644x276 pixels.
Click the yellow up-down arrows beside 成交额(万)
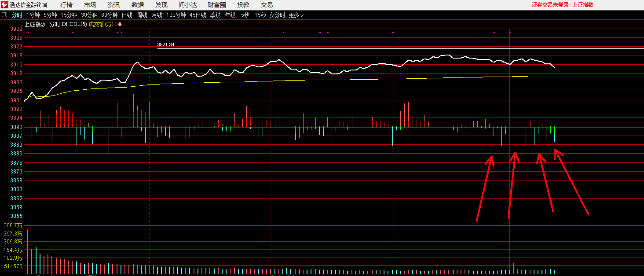pos(120,24)
